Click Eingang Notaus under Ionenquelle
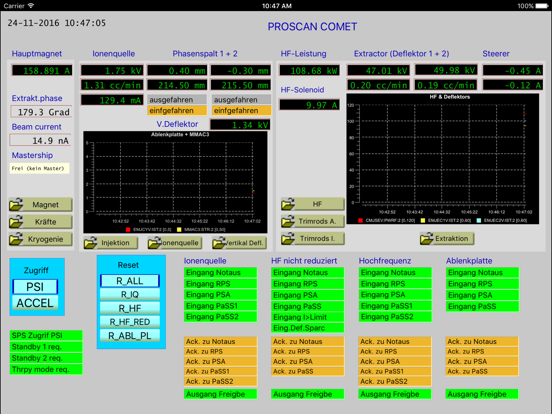 220,272
